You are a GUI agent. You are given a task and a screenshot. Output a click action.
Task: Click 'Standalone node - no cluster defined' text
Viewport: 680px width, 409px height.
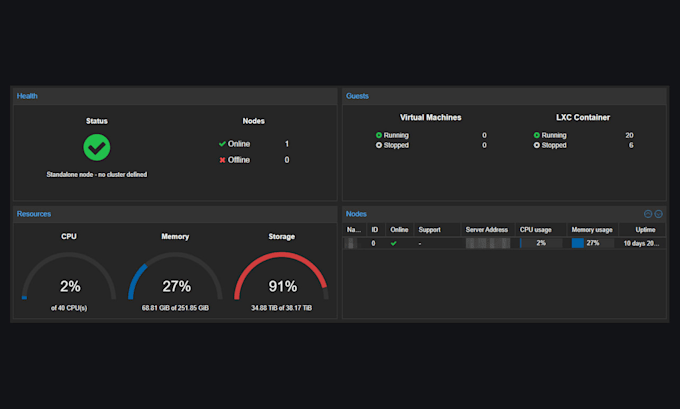pyautogui.click(x=97, y=174)
